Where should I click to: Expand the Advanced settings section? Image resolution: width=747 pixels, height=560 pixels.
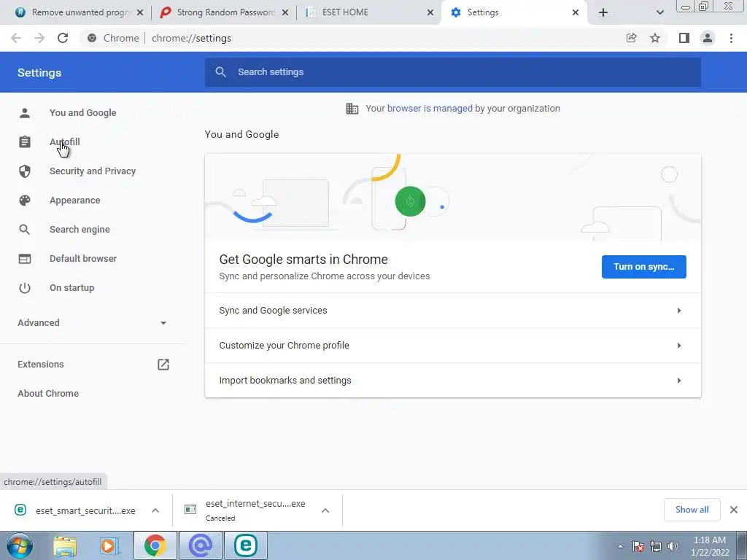coord(92,323)
